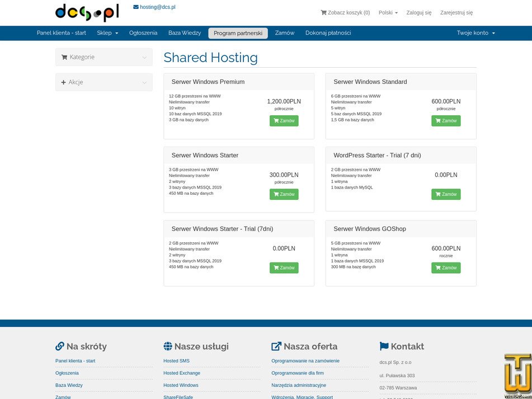This screenshot has height=399, width=532.
Task: Open the Twoje konto dropdown
Action: [x=475, y=33]
